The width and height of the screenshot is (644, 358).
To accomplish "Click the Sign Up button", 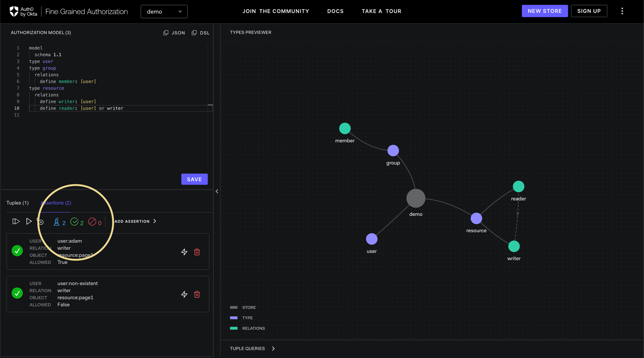I will [589, 11].
